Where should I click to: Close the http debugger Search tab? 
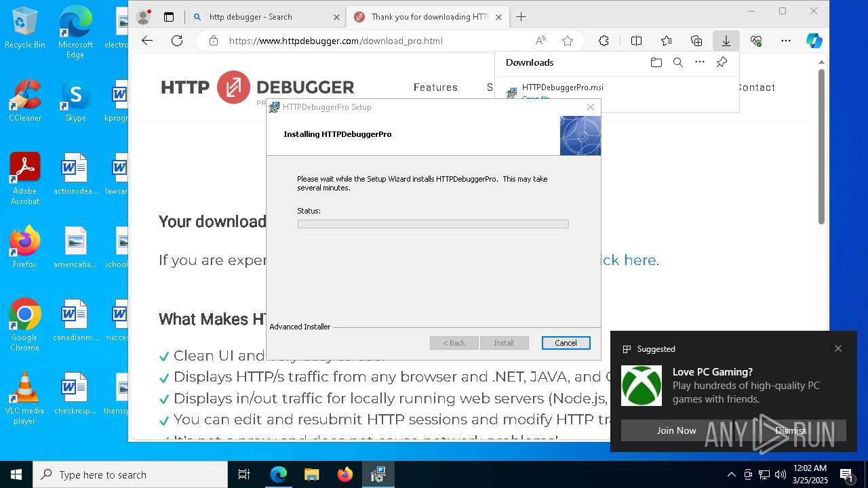point(336,17)
